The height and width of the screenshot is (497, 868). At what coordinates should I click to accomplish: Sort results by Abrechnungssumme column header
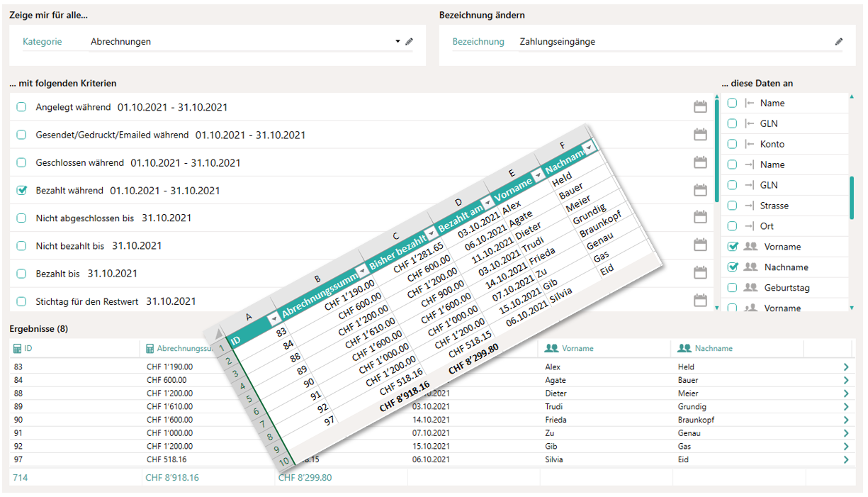(182, 349)
